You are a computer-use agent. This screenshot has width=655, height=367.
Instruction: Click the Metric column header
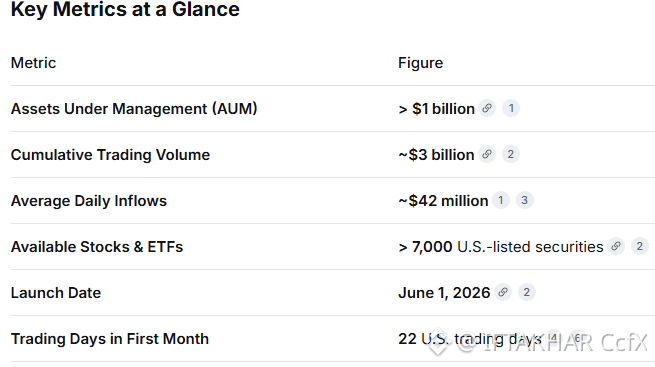click(33, 63)
